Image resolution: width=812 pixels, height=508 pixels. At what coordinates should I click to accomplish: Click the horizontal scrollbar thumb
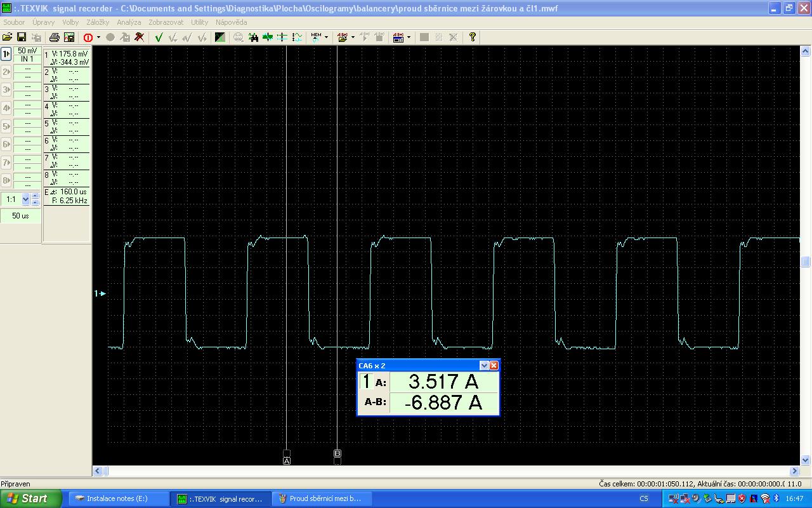click(106, 471)
